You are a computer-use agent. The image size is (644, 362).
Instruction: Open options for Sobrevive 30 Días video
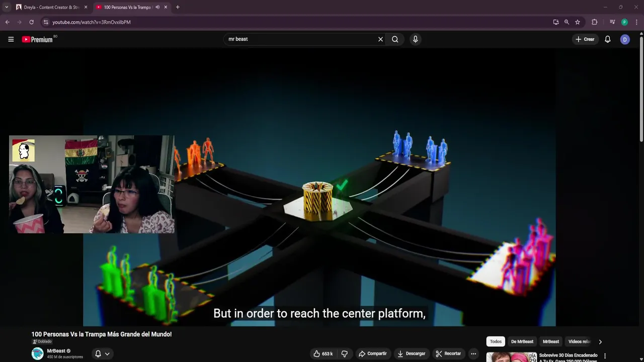coord(605,356)
